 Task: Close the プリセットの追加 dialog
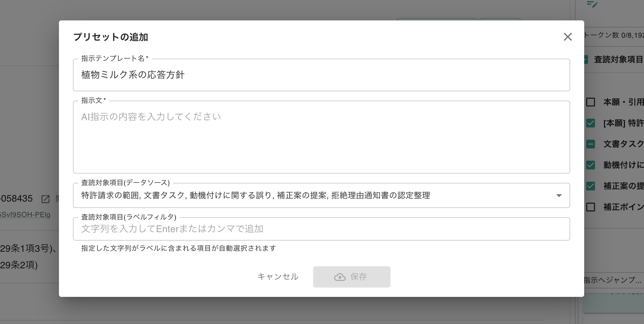(x=568, y=37)
